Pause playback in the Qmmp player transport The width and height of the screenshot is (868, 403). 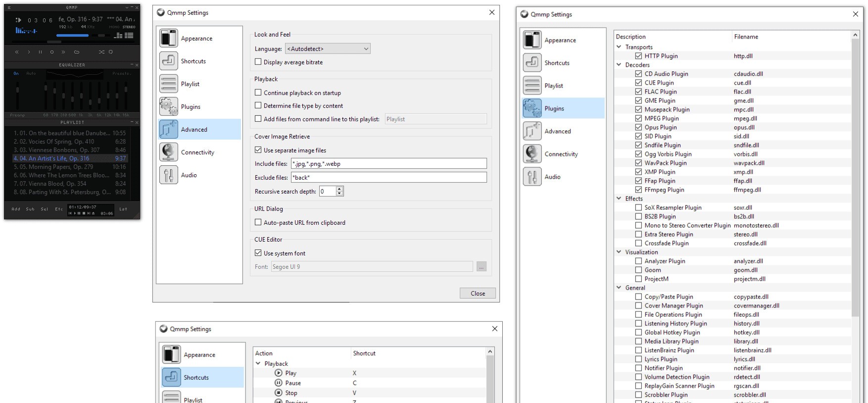[40, 52]
